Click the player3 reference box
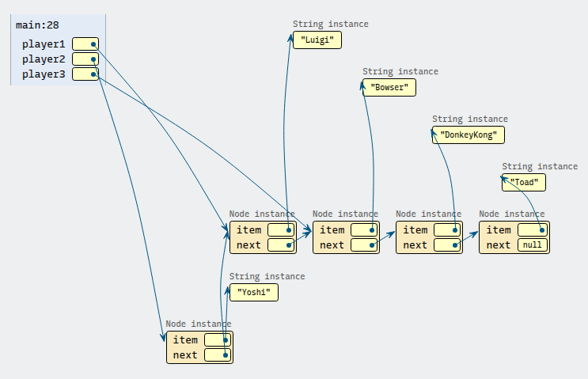The image size is (588, 379). (85, 74)
